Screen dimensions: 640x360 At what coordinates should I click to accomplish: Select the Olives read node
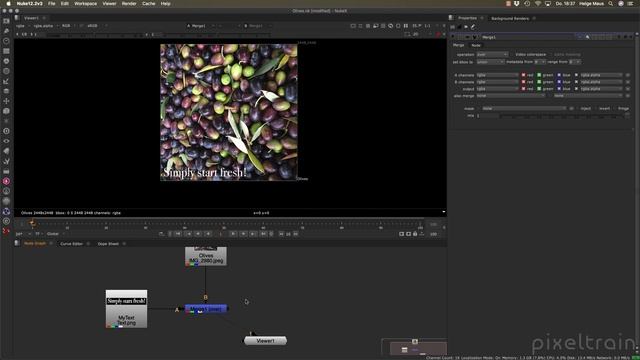206,256
